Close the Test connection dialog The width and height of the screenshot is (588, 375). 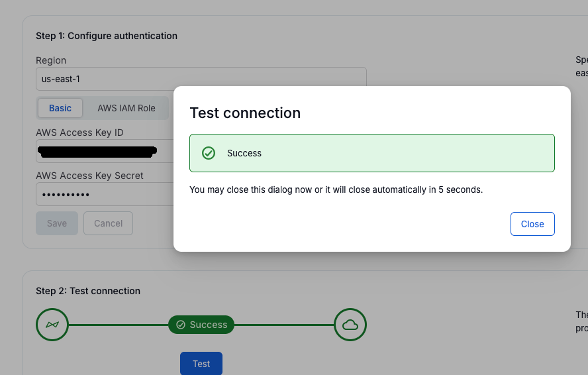[x=532, y=224]
